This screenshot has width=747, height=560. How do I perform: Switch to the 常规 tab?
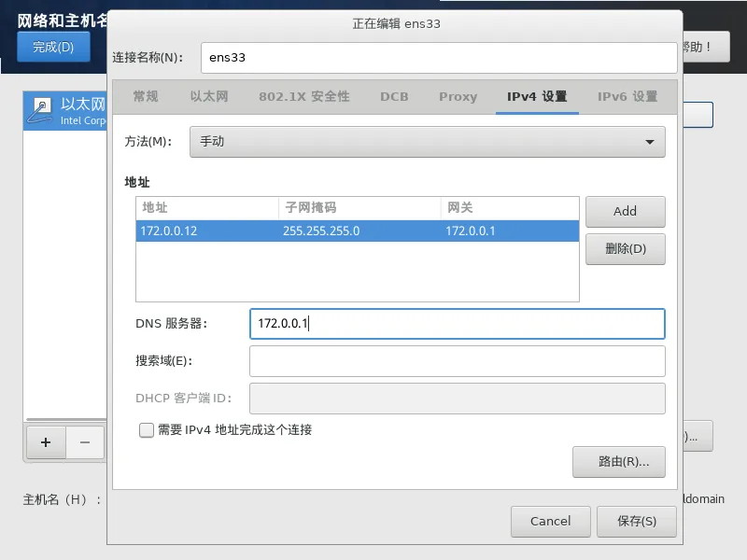145,96
